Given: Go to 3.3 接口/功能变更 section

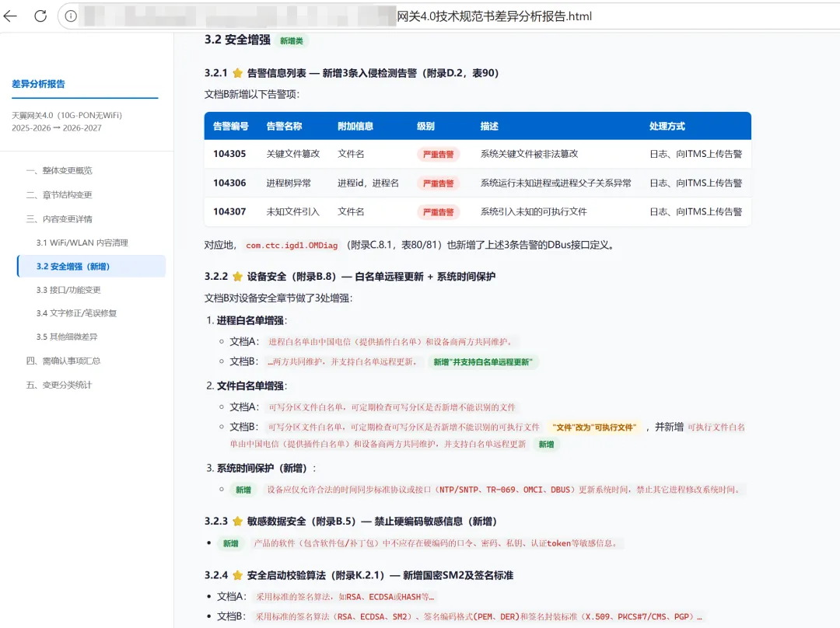Looking at the screenshot, I should (68, 290).
